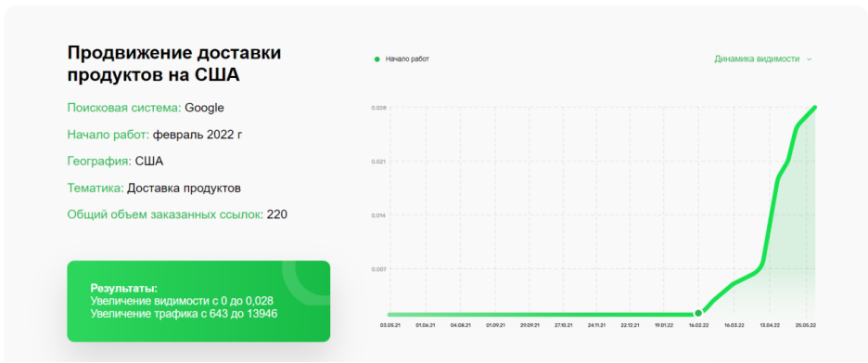Image resolution: width=868 pixels, height=363 pixels.
Task: Click the 27.10.21 x-axis date
Action: click(563, 325)
